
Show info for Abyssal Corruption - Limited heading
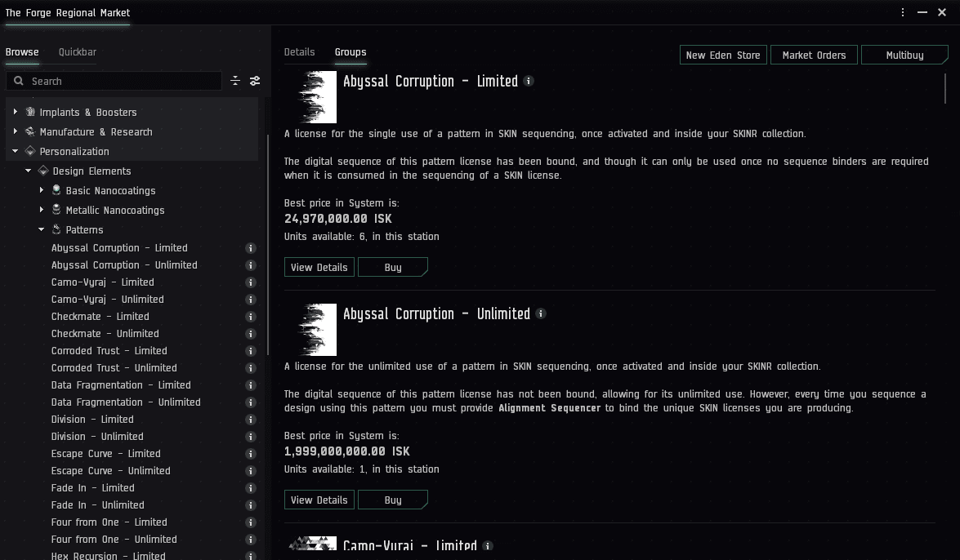click(529, 81)
